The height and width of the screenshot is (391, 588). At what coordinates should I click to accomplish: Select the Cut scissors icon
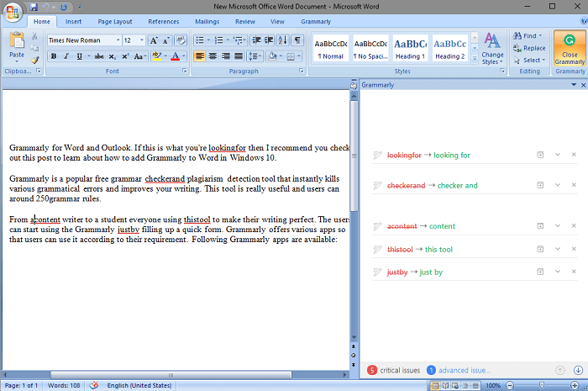click(34, 36)
